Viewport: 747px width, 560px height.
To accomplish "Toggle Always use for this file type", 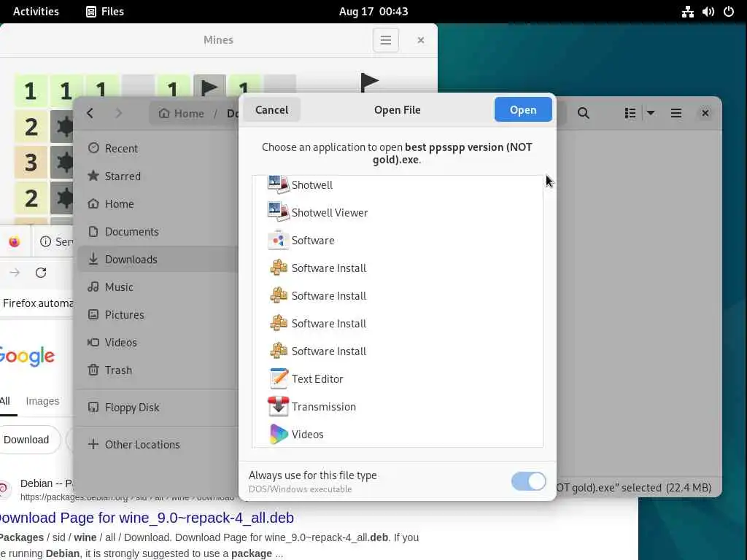I will [x=528, y=481].
